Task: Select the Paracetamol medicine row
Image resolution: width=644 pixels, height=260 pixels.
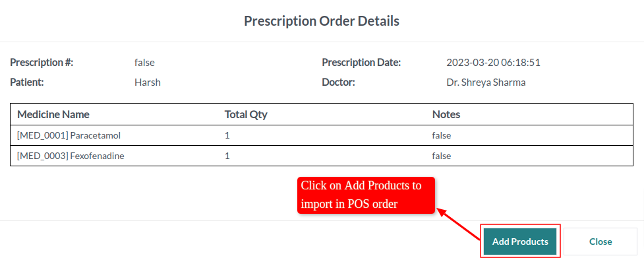Action: click(x=322, y=135)
